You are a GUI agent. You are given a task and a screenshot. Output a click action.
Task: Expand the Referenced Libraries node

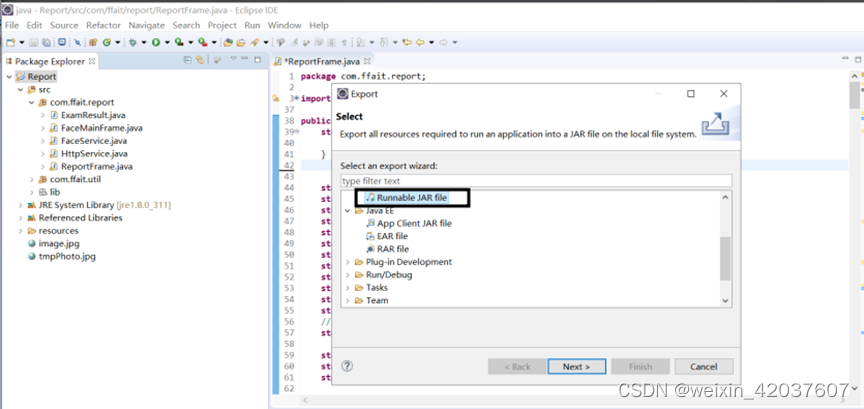20,218
